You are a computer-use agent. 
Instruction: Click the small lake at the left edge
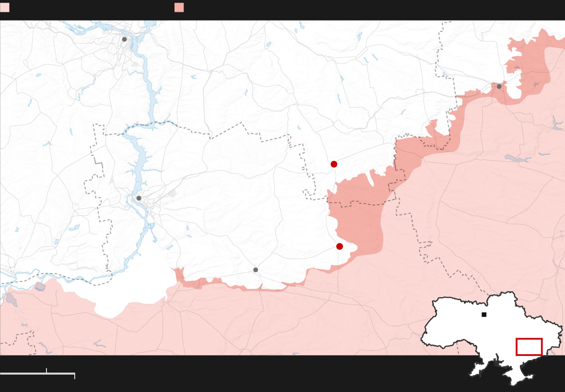click(10, 299)
